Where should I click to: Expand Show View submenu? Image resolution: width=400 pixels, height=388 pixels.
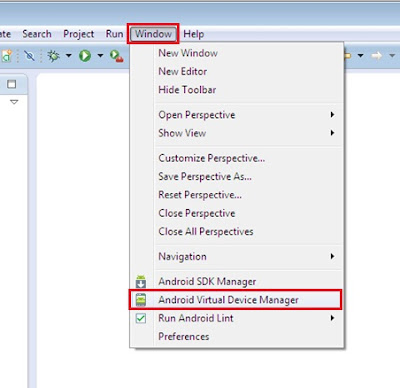(x=237, y=133)
